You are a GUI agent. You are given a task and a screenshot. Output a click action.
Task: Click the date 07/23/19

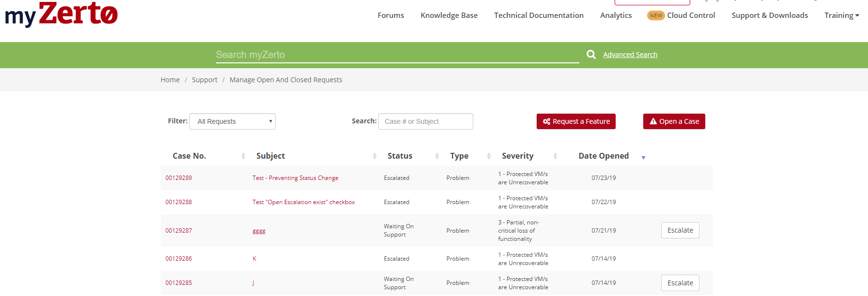click(x=604, y=178)
